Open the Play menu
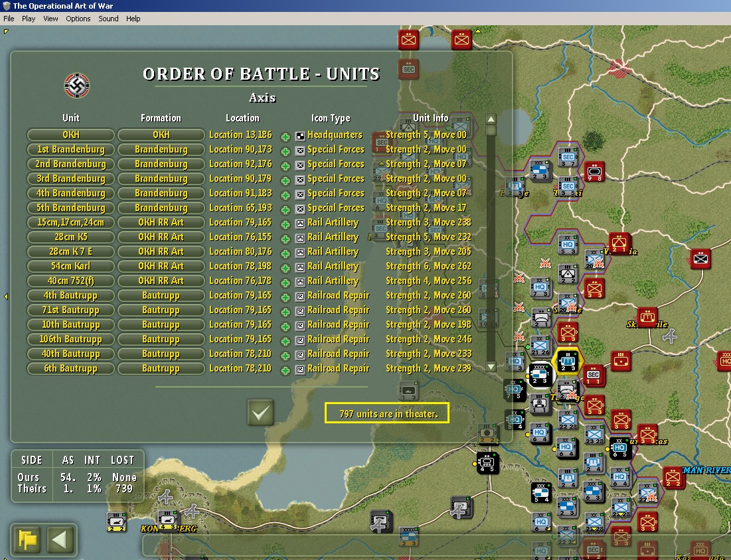This screenshot has width=731, height=560. pos(29,19)
